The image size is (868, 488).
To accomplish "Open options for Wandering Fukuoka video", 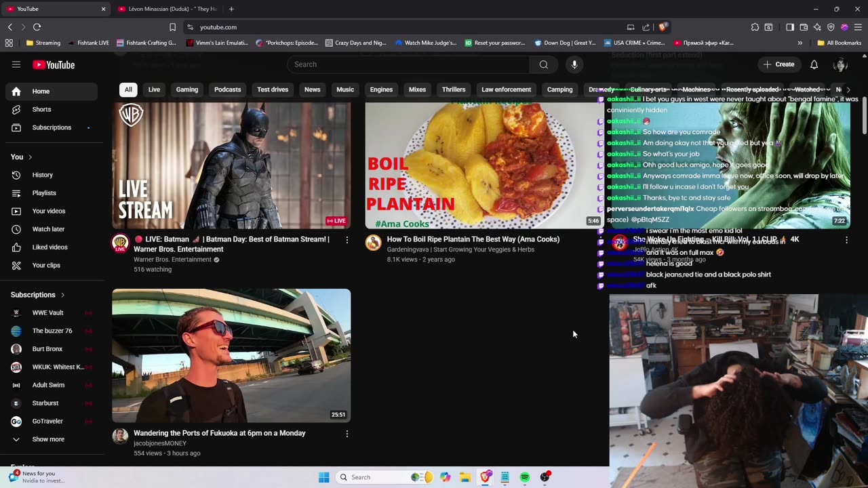I will (x=347, y=434).
